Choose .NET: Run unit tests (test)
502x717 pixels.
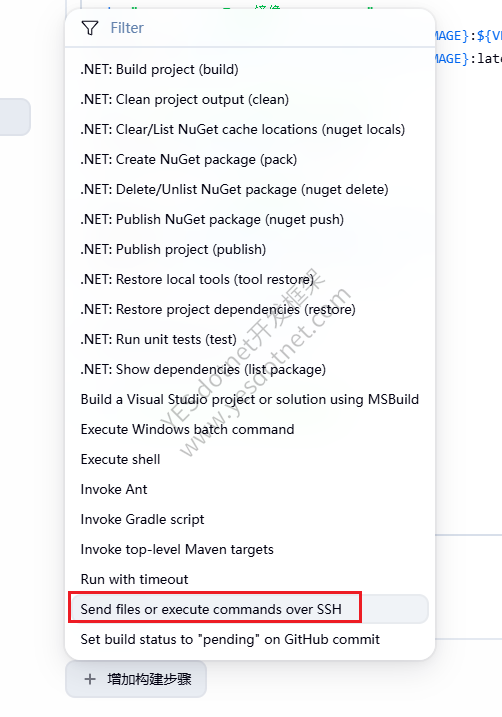[x=250, y=339]
